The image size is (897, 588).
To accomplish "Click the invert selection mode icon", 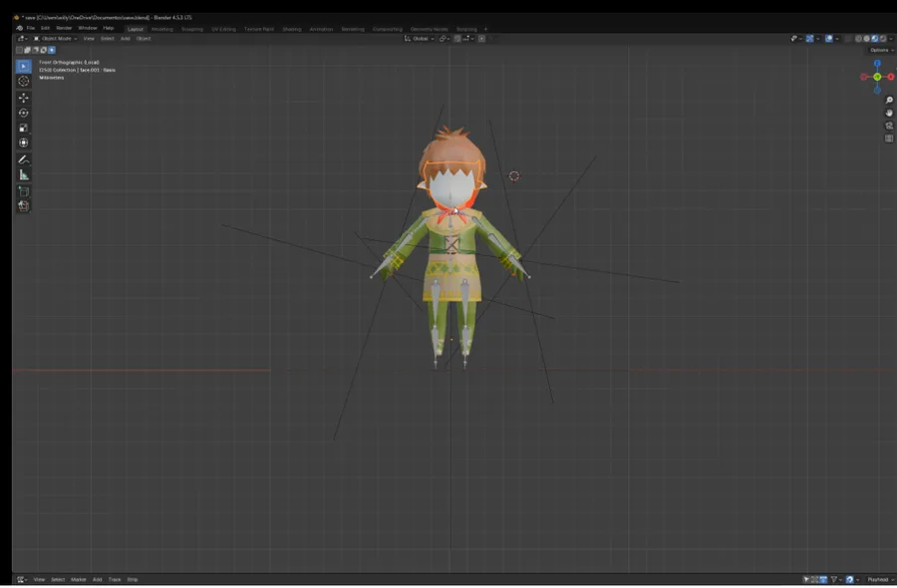I will 44,51.
